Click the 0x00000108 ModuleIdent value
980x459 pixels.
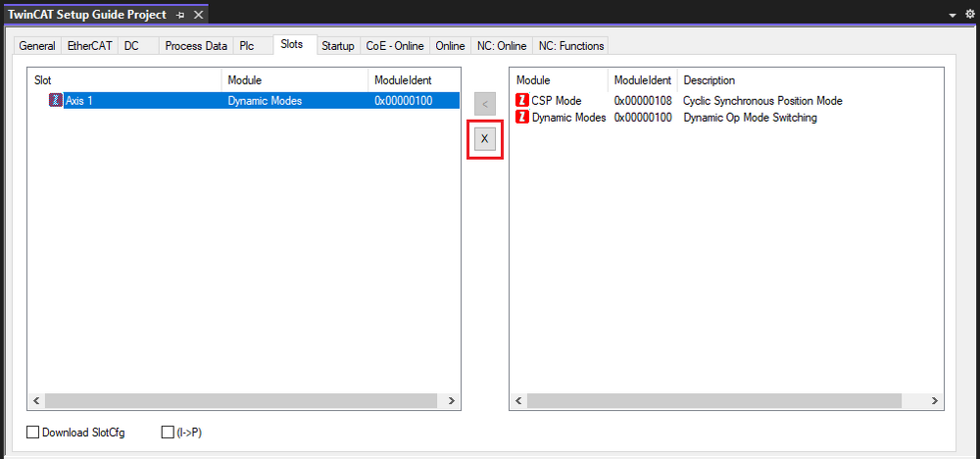click(643, 101)
